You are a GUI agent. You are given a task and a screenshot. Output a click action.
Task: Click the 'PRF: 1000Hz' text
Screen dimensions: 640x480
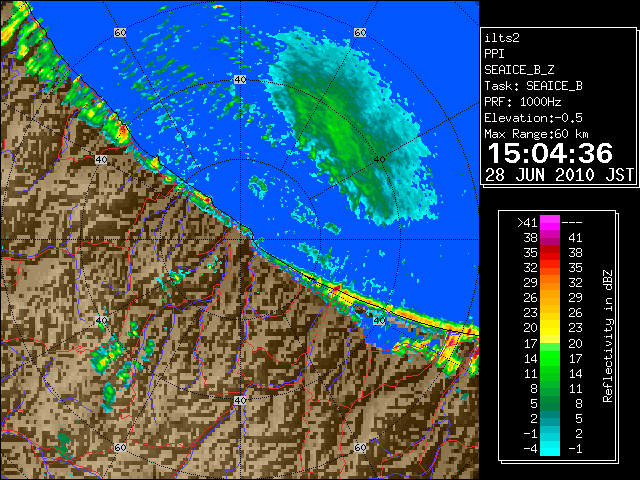523,102
